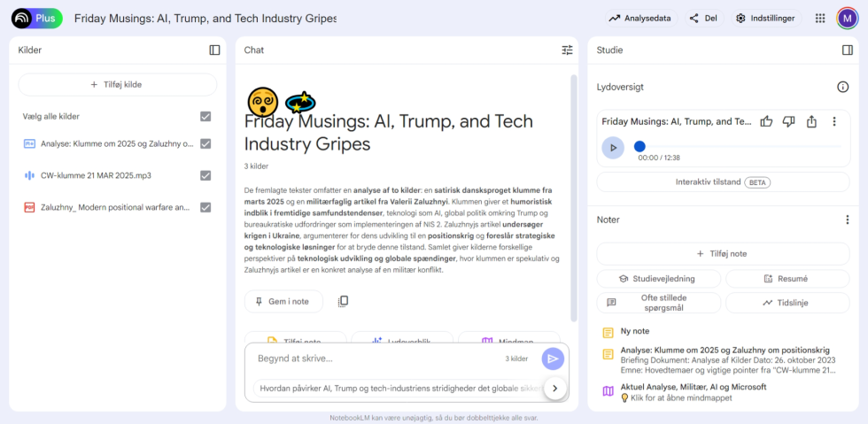
Task: Open Noter section three-dot menu
Action: 847,220
